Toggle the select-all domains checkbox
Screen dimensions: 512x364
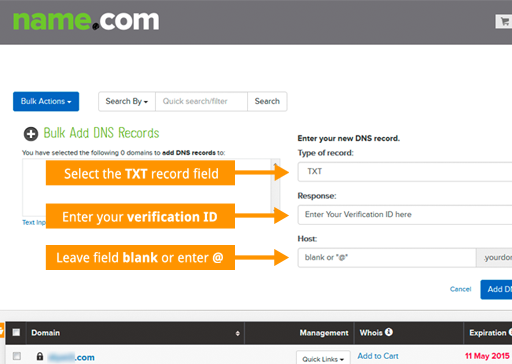click(16, 332)
